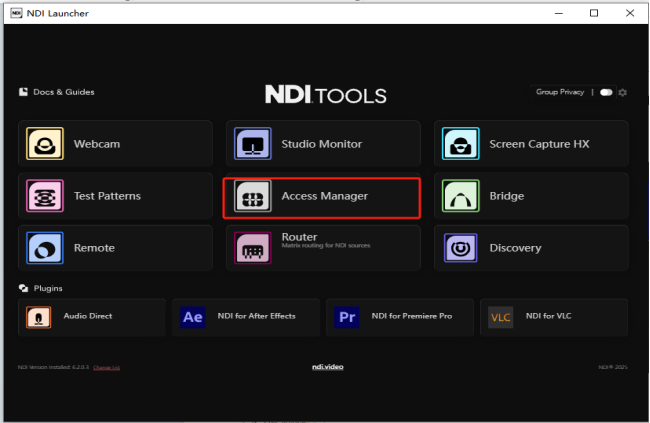
Task: Click the NDI TOOLS logo
Action: [326, 94]
